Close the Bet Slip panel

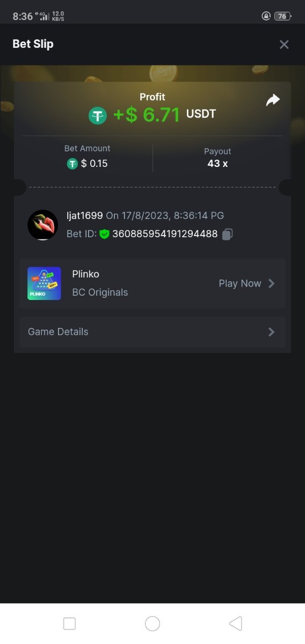[284, 45]
